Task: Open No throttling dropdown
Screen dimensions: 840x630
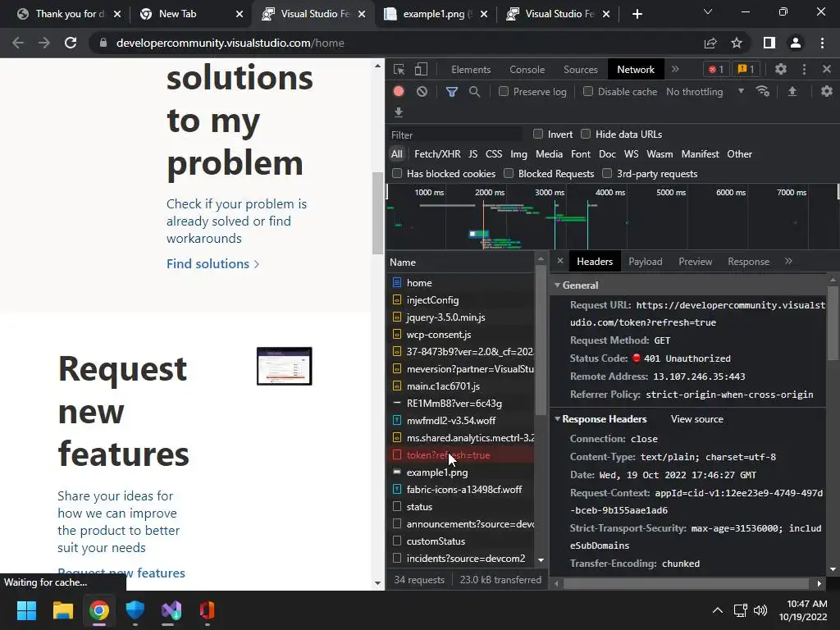Action: 705,92
